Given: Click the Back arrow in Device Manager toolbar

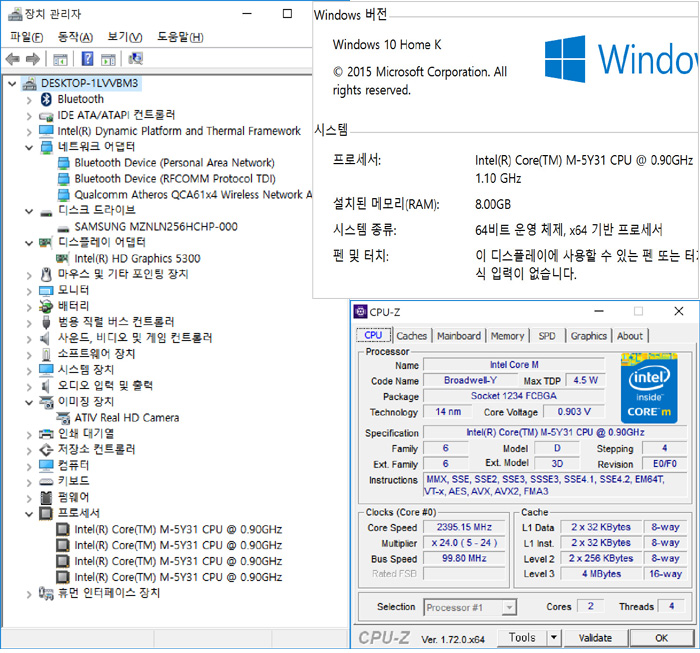Looking at the screenshot, I should (x=12, y=58).
